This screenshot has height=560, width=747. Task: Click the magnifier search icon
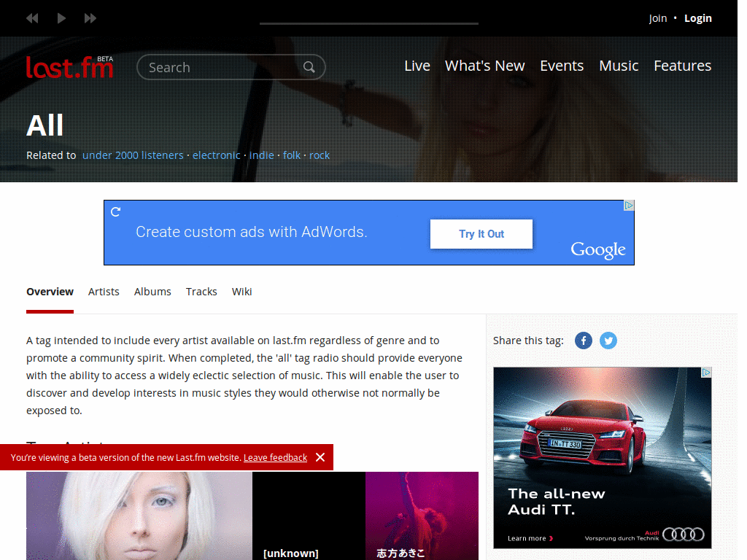309,67
